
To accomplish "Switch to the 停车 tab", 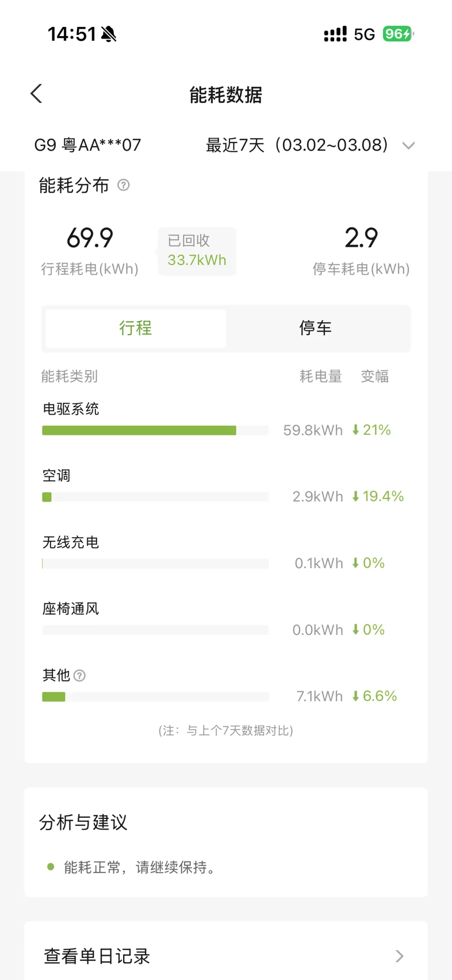I will point(316,328).
